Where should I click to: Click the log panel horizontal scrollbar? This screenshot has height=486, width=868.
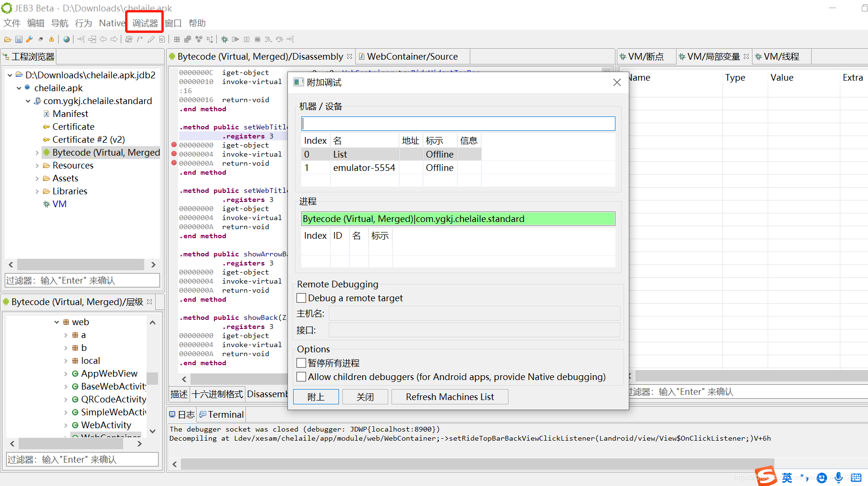coord(477,464)
